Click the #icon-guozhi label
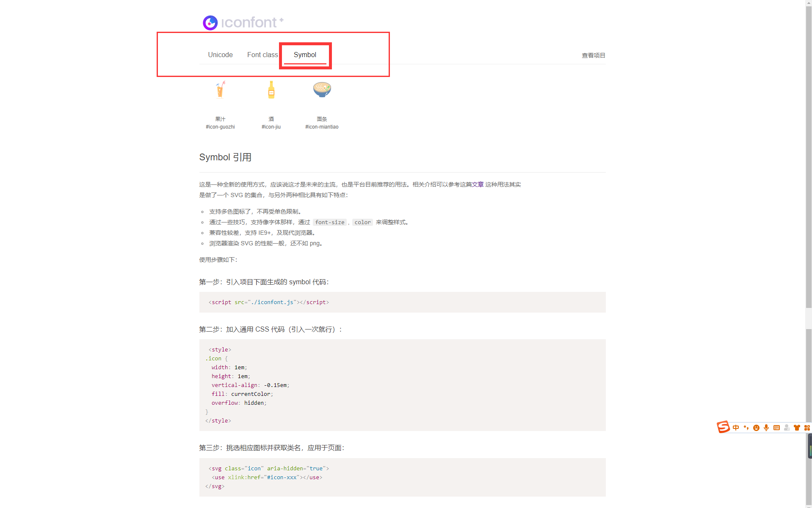812x508 pixels. pyautogui.click(x=220, y=127)
